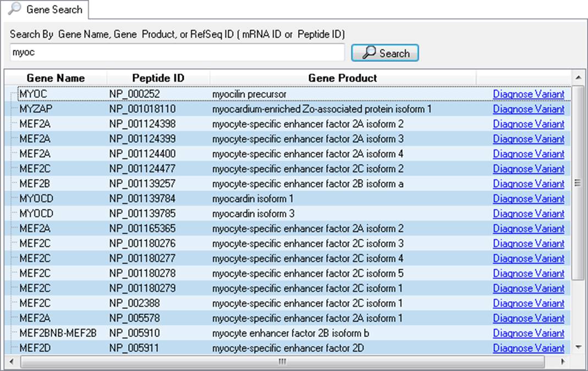Viewport: 588px width, 371px height.
Task: Select the MEF2D gene name
Action: (x=35, y=348)
